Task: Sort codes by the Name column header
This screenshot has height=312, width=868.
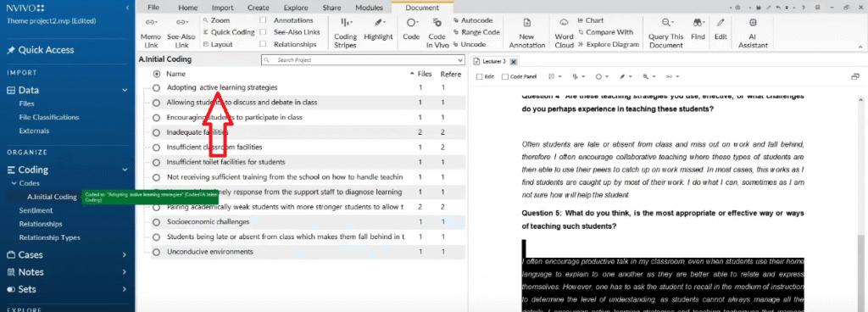Action: tap(176, 74)
